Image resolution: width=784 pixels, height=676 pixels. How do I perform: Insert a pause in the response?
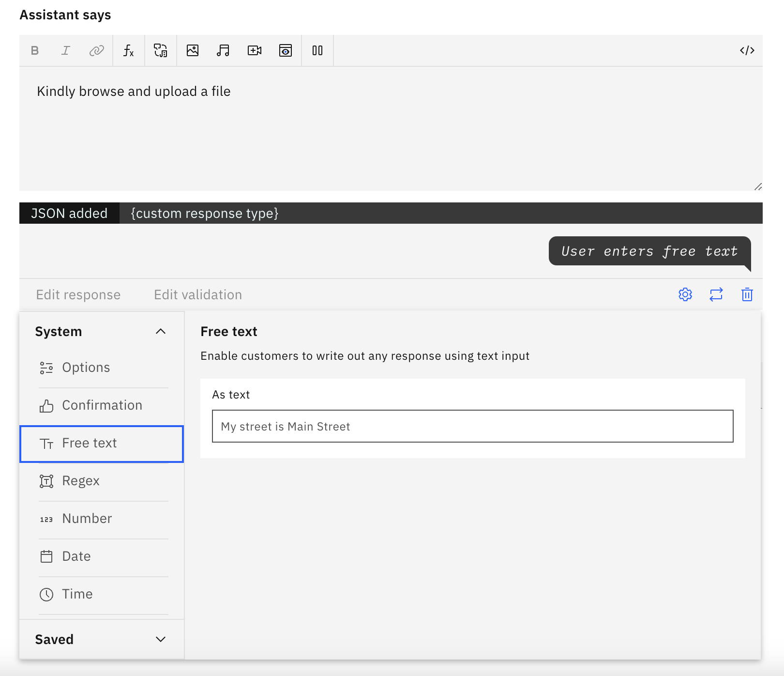tap(317, 50)
